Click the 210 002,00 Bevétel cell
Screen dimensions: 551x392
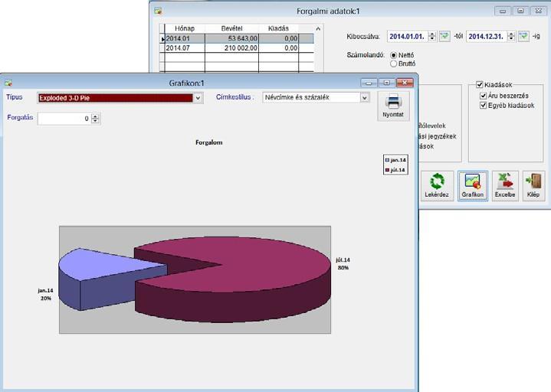[x=232, y=48]
